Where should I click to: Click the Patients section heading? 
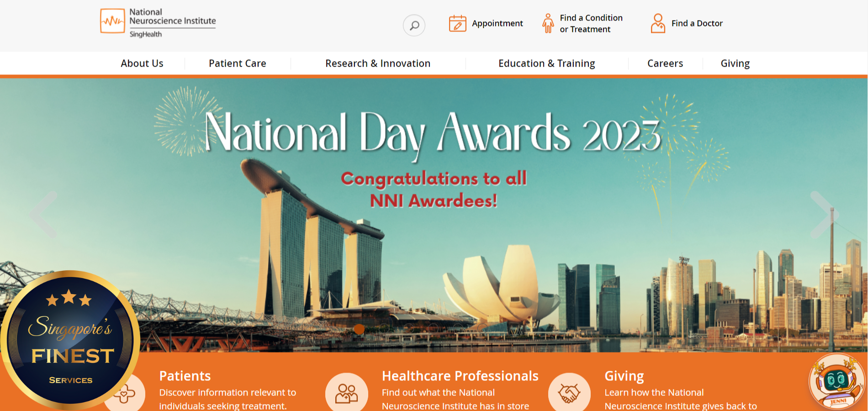[185, 376]
